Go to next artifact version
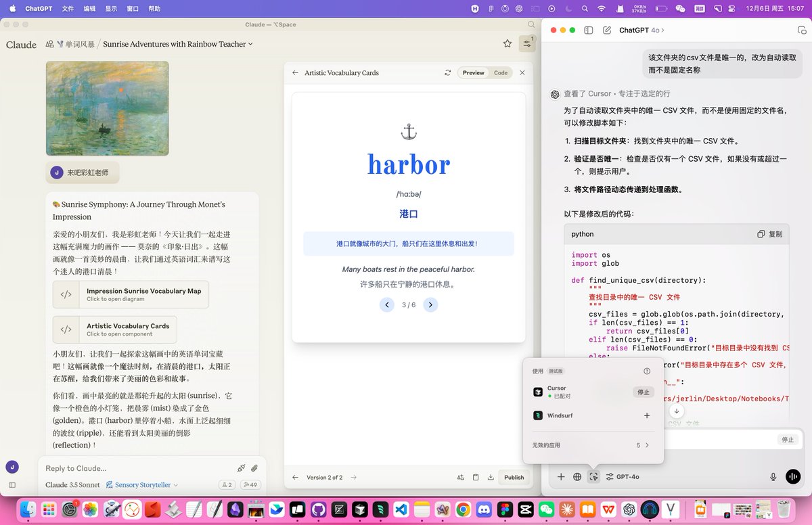Viewport: 812px width, 525px height. [353, 477]
